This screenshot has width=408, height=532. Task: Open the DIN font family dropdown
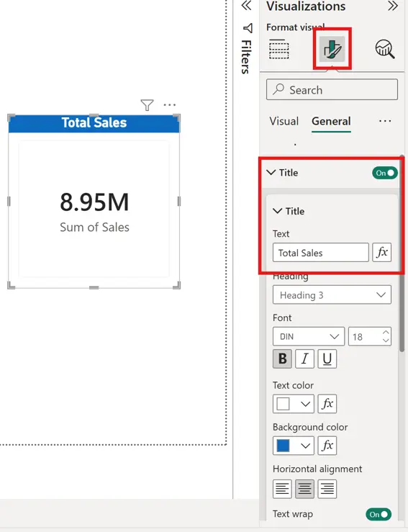pos(309,337)
